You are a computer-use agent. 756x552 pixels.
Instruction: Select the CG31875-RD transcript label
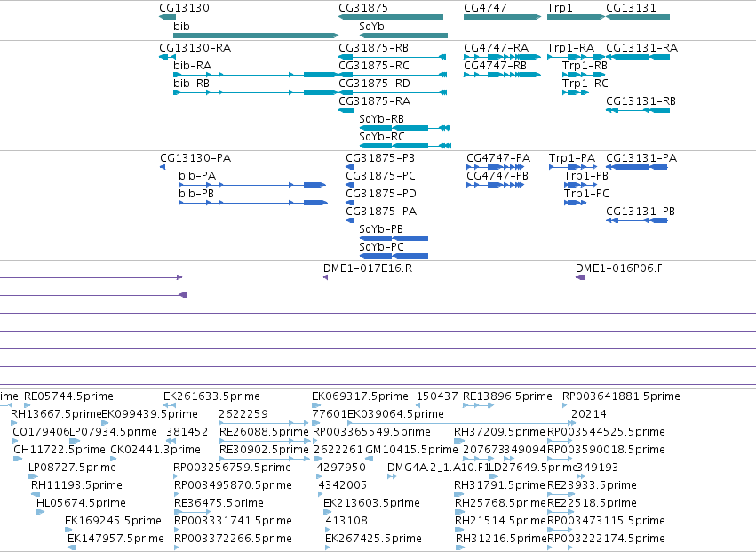coord(375,84)
